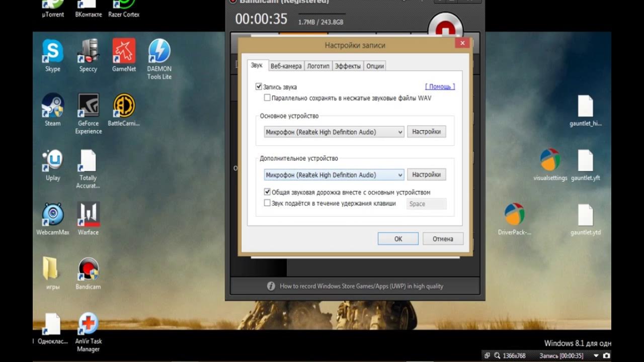Click the Bandicam red record button
644x362 pixels.
click(445, 26)
